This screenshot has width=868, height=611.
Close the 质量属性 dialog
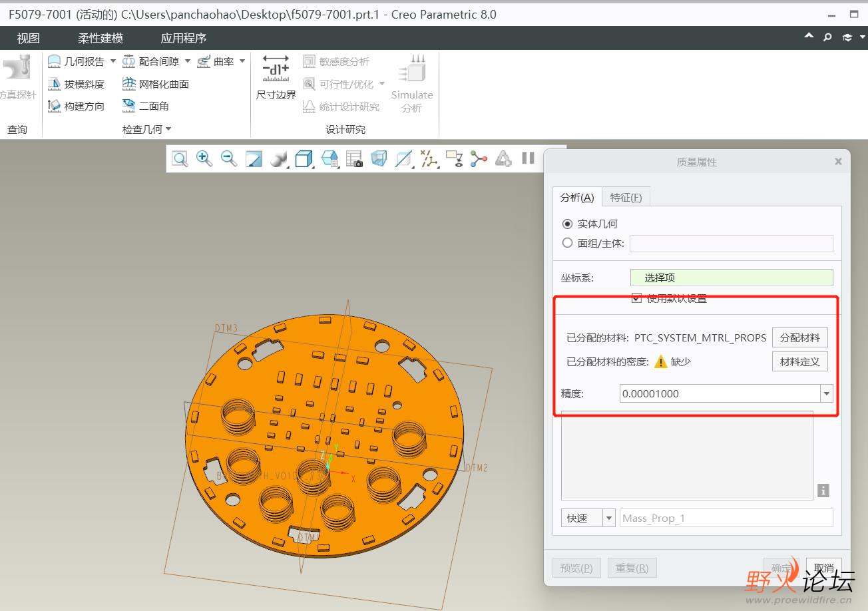tap(838, 161)
